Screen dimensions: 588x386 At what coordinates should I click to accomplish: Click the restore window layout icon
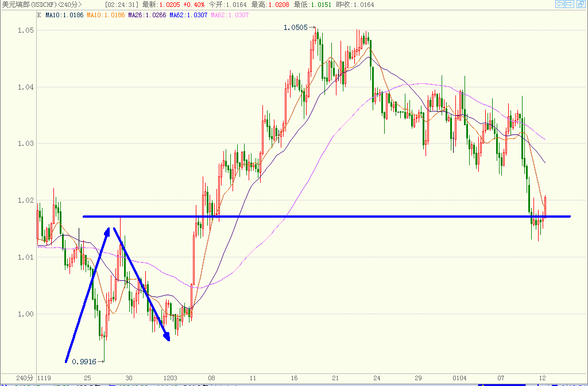click(580, 4)
